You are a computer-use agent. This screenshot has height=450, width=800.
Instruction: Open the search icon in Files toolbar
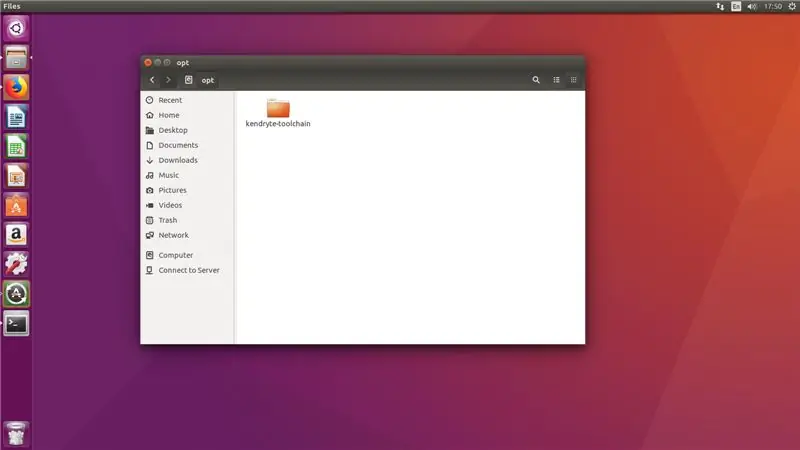536,80
